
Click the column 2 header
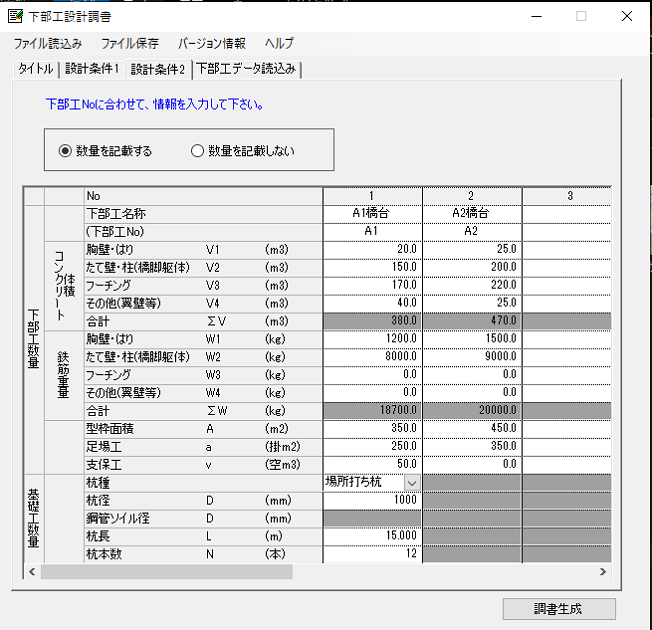472,196
